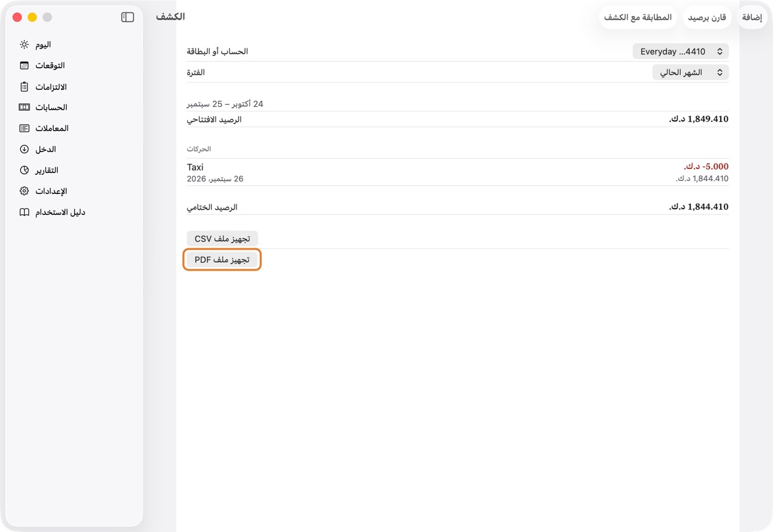Click the red close window button
This screenshot has height=532, width=773.
pyautogui.click(x=17, y=17)
